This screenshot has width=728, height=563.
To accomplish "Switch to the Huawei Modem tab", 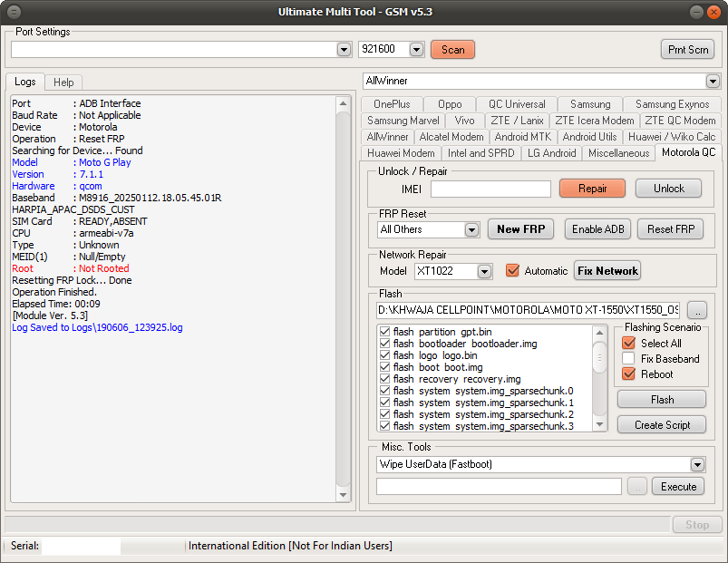I will (x=401, y=153).
